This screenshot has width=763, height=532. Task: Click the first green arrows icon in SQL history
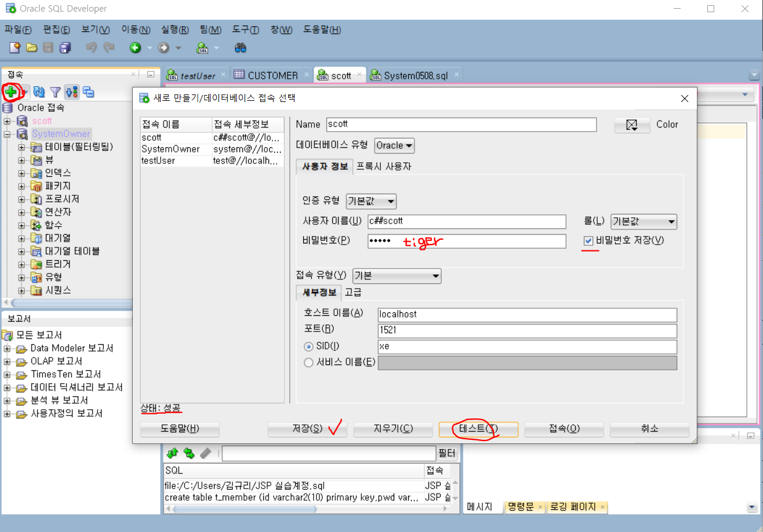172,453
